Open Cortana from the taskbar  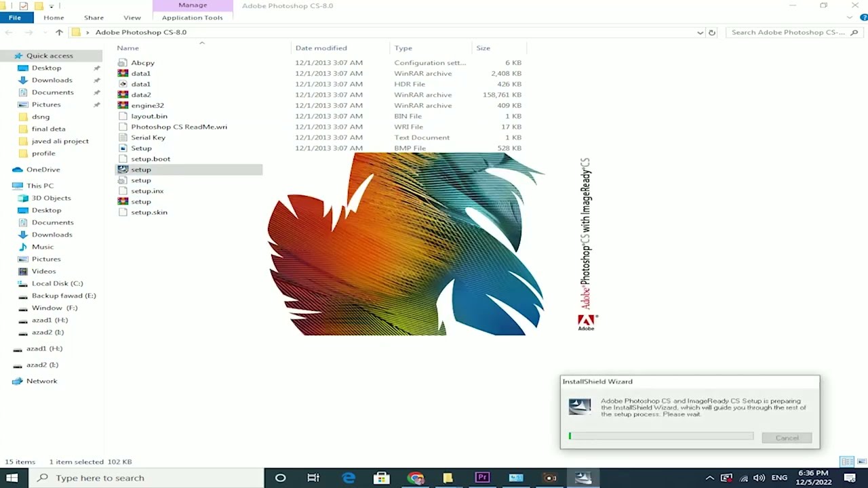click(x=280, y=478)
